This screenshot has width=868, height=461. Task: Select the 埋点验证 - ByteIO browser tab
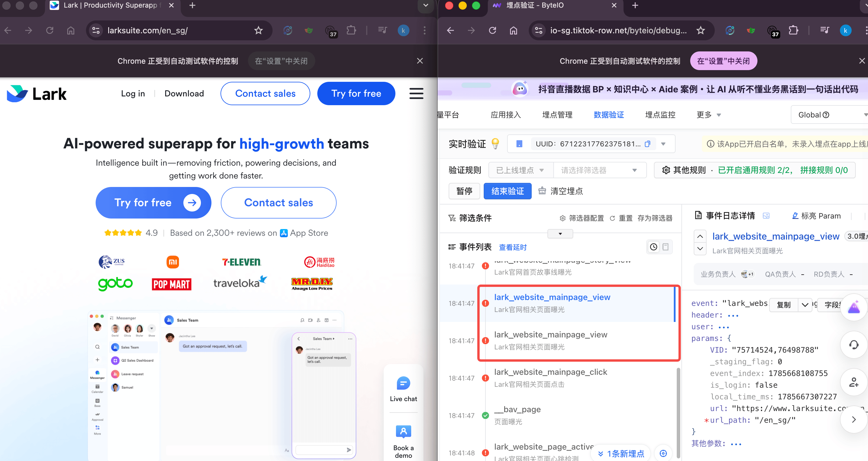(555, 6)
